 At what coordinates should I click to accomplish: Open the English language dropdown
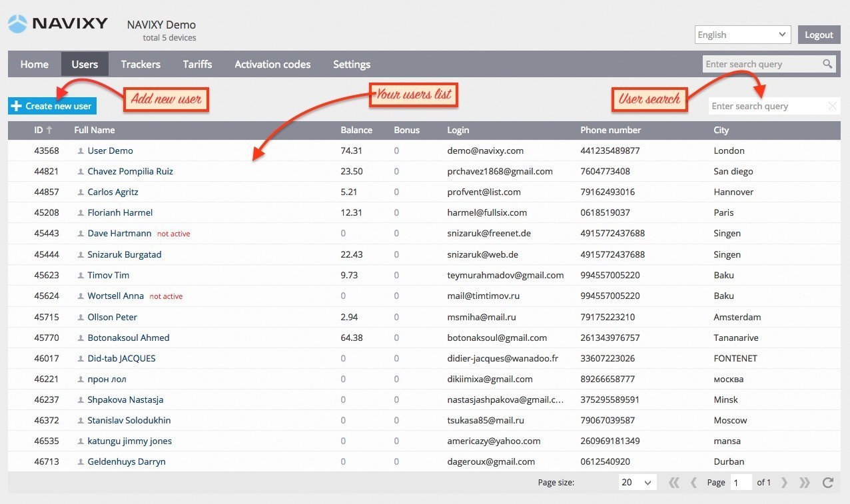click(x=743, y=35)
